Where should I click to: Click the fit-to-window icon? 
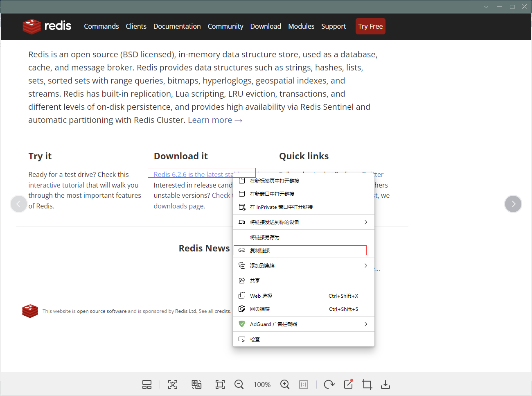click(x=220, y=385)
